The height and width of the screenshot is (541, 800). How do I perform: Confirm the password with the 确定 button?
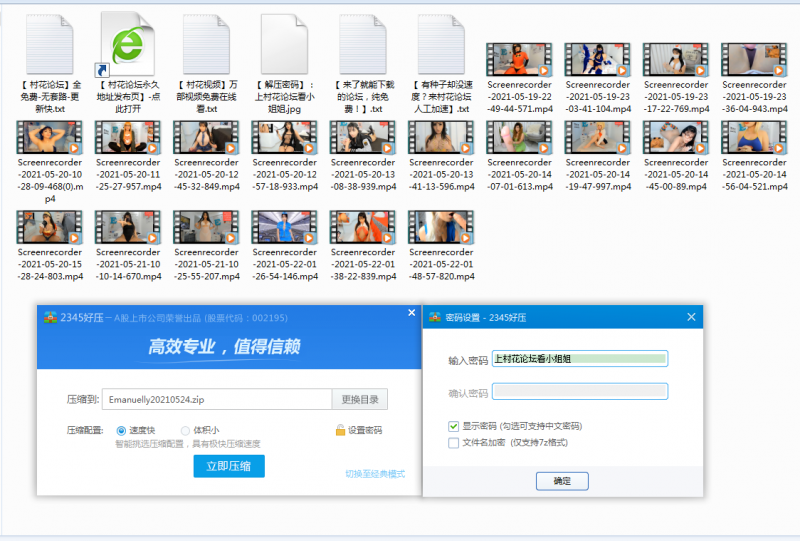[x=562, y=481]
